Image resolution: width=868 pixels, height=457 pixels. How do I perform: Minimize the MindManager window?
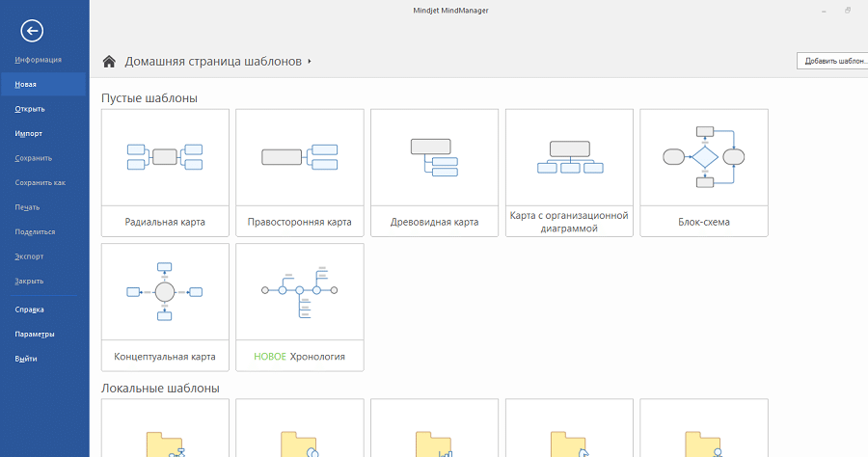click(824, 11)
